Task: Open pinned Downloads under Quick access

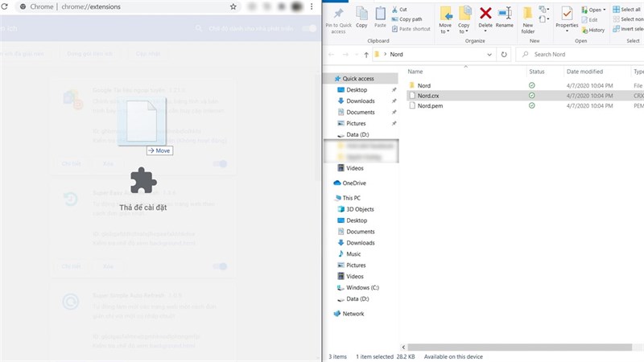Action: (360, 101)
